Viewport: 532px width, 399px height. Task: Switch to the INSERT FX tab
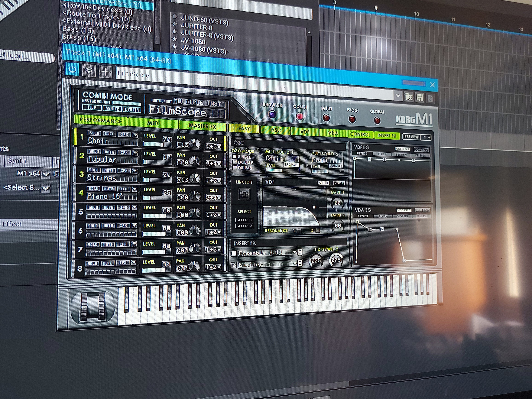pos(387,135)
